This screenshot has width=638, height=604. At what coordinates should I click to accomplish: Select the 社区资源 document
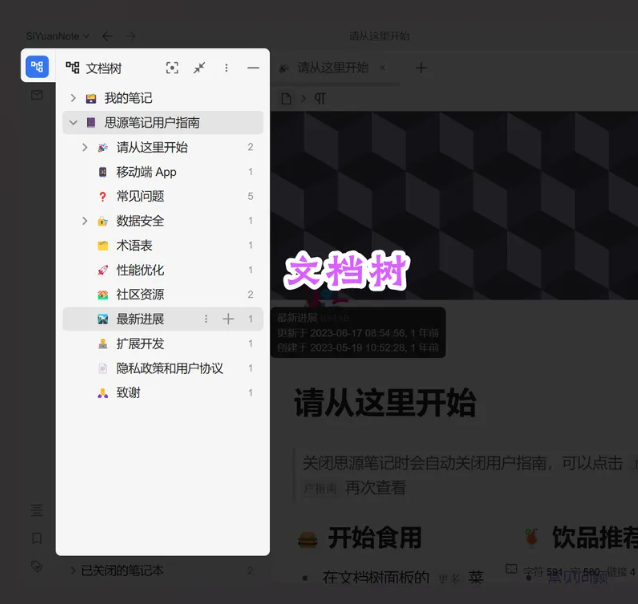(x=163, y=294)
